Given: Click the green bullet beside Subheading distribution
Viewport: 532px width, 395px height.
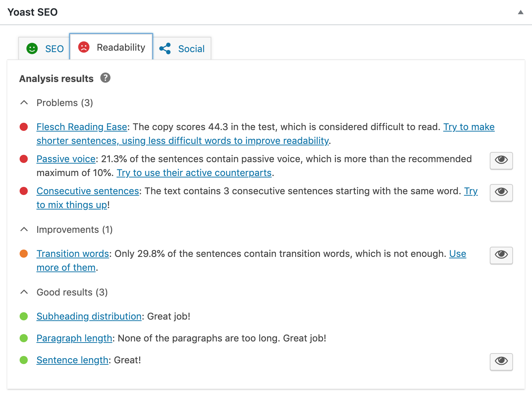Looking at the screenshot, I should (24, 316).
